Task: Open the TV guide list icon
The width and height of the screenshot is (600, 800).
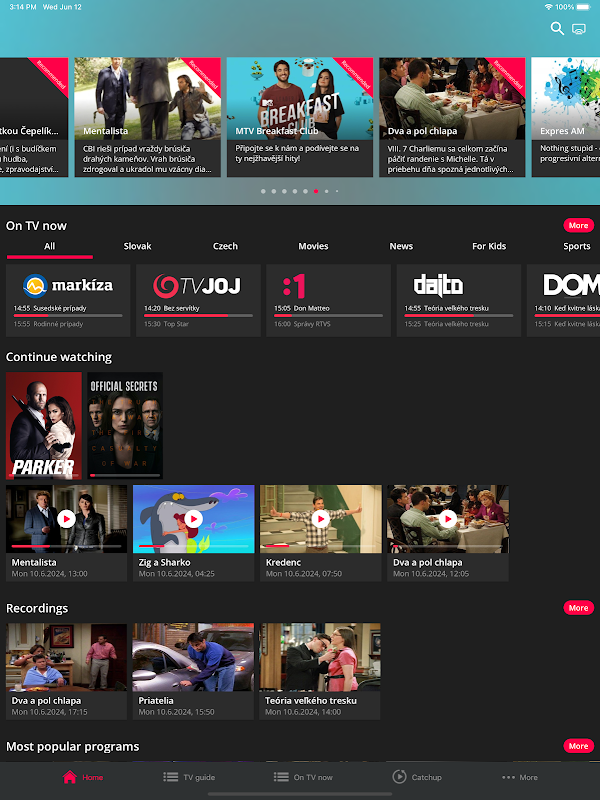Action: click(x=170, y=777)
